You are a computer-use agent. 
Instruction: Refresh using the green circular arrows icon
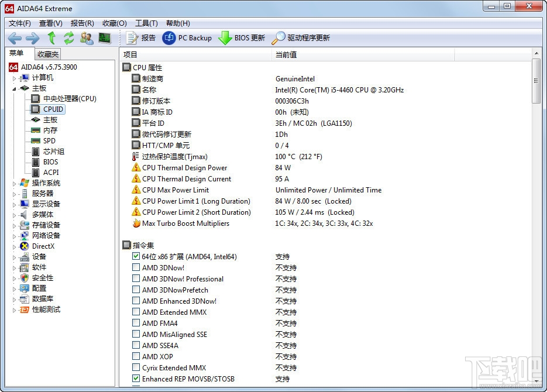click(68, 37)
